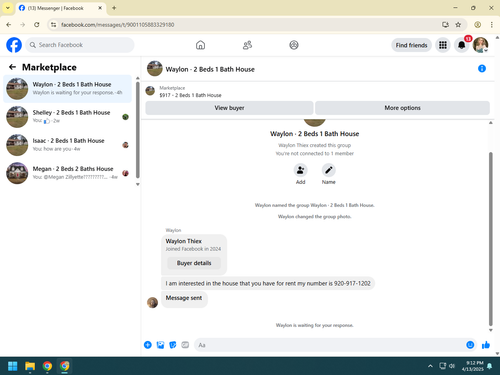Click the Name pencil icon
This screenshot has width=500, height=375.
click(329, 170)
